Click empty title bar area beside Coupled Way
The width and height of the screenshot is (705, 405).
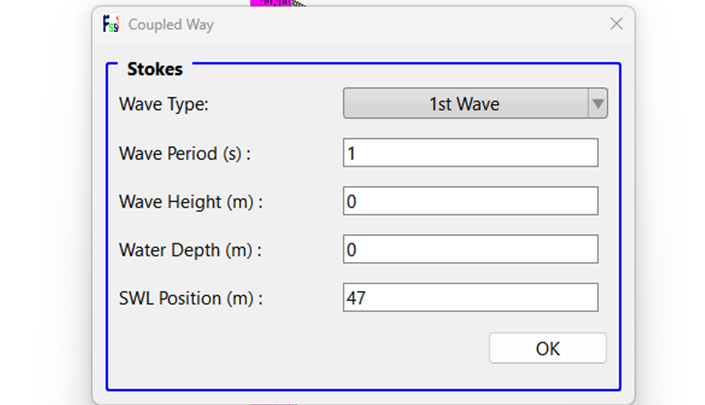[405, 24]
